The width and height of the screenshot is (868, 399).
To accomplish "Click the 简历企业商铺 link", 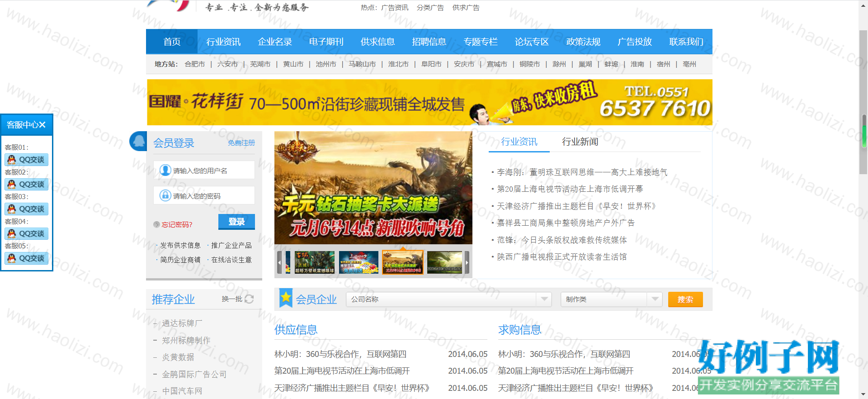I will (180, 260).
